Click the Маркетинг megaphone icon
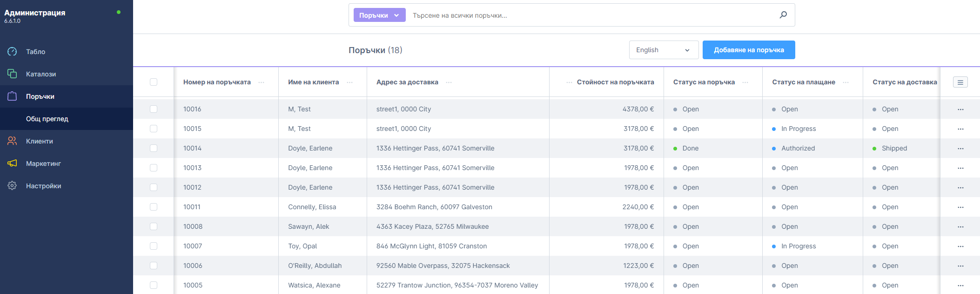 pyautogui.click(x=12, y=164)
